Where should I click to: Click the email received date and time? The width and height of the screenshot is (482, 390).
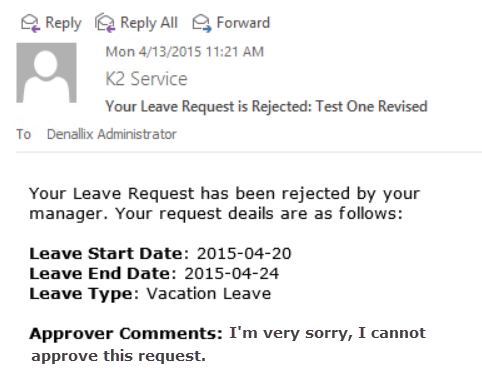click(185, 52)
